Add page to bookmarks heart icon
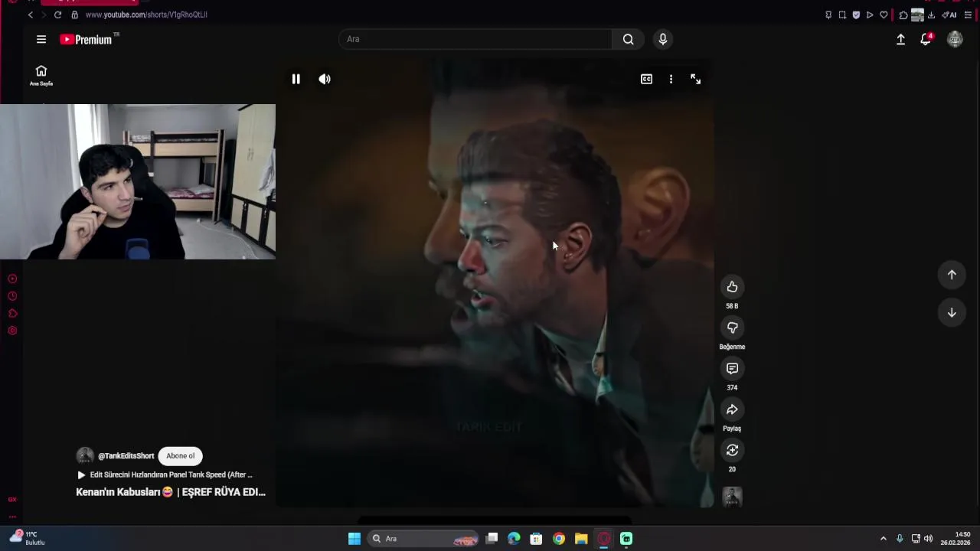 coord(884,15)
